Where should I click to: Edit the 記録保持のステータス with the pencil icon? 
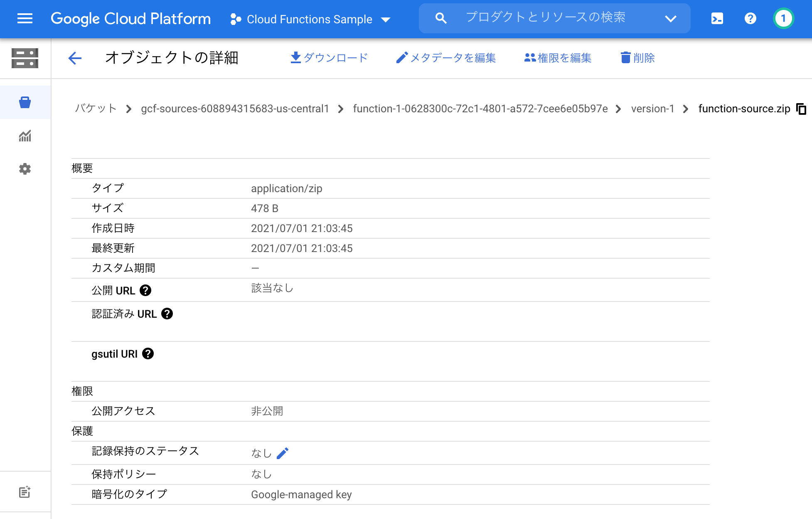283,452
